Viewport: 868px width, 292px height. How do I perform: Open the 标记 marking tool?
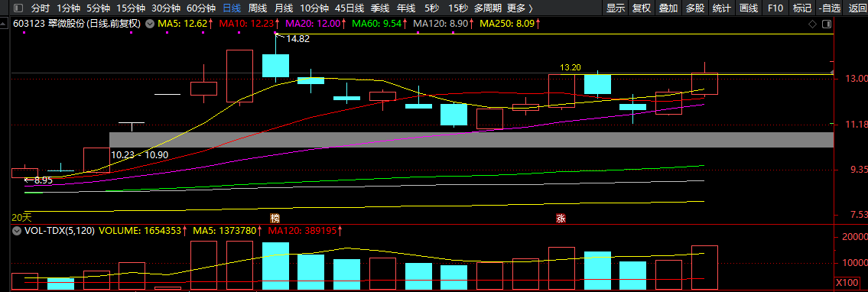tap(802, 8)
